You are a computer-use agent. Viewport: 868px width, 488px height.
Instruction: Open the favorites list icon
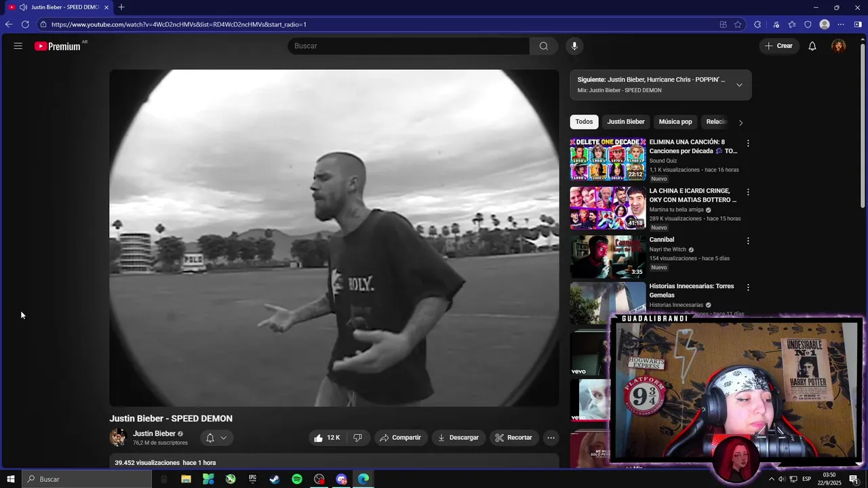coord(792,24)
